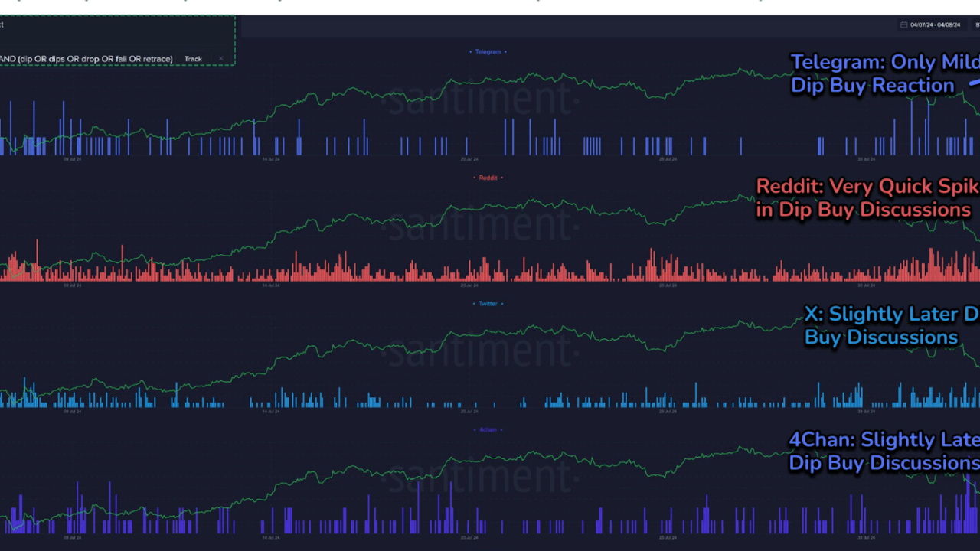980x551 pixels.
Task: Click the 30 Jul 24 label on Reddit chart
Action: point(865,285)
